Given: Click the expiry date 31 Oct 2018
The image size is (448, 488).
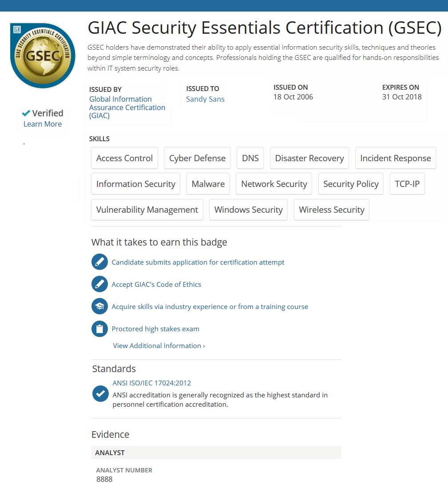Looking at the screenshot, I should 402,97.
